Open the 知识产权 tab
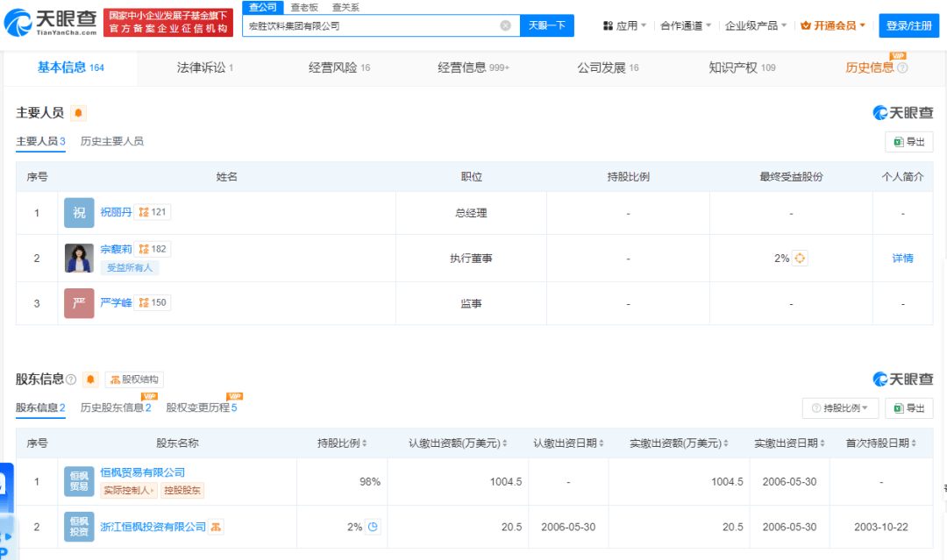947x560 pixels. (x=742, y=67)
